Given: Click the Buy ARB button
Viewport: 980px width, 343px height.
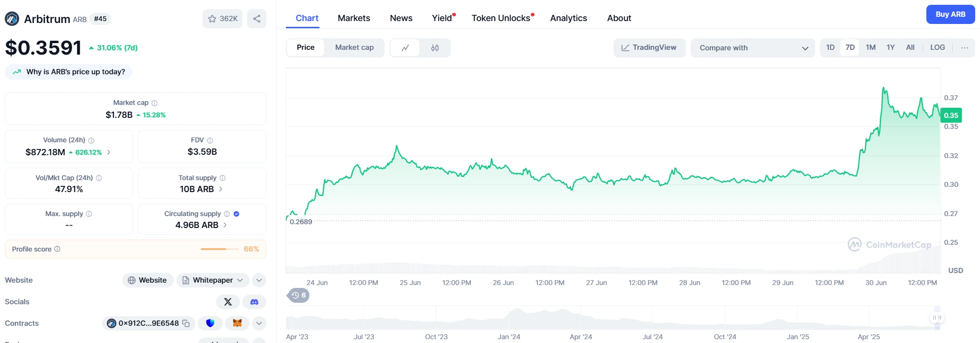Looking at the screenshot, I should [951, 14].
